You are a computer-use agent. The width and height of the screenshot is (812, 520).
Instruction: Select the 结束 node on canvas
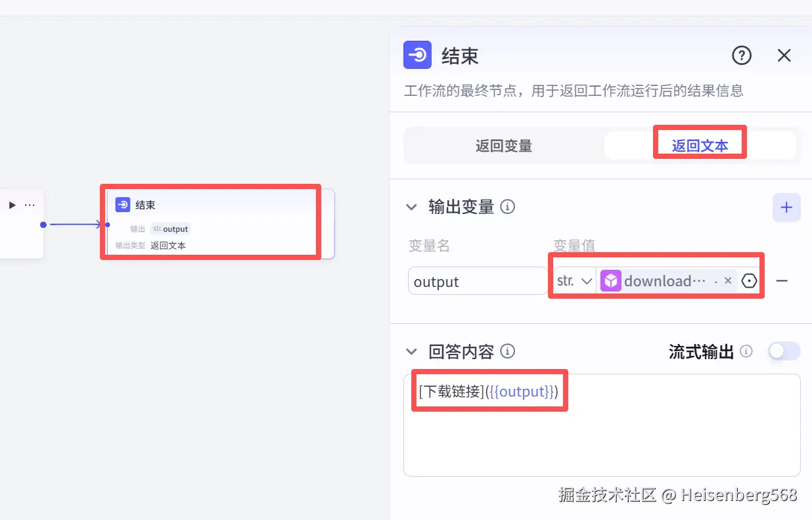[x=220, y=224]
